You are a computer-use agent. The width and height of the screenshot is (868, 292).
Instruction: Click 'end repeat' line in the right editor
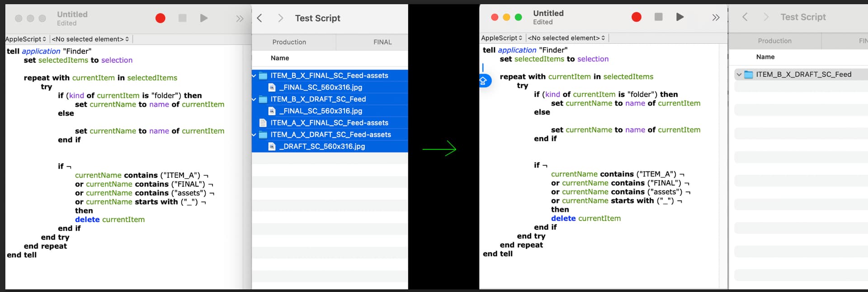(521, 245)
